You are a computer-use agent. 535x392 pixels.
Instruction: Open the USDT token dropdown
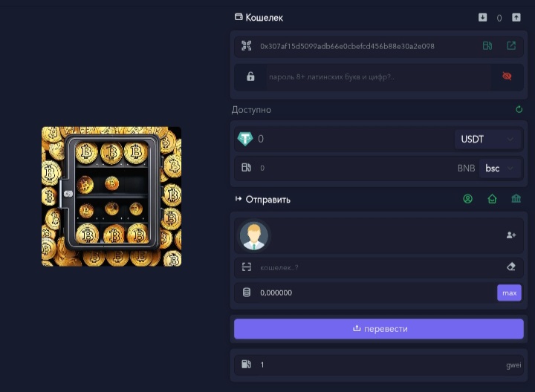(487, 139)
